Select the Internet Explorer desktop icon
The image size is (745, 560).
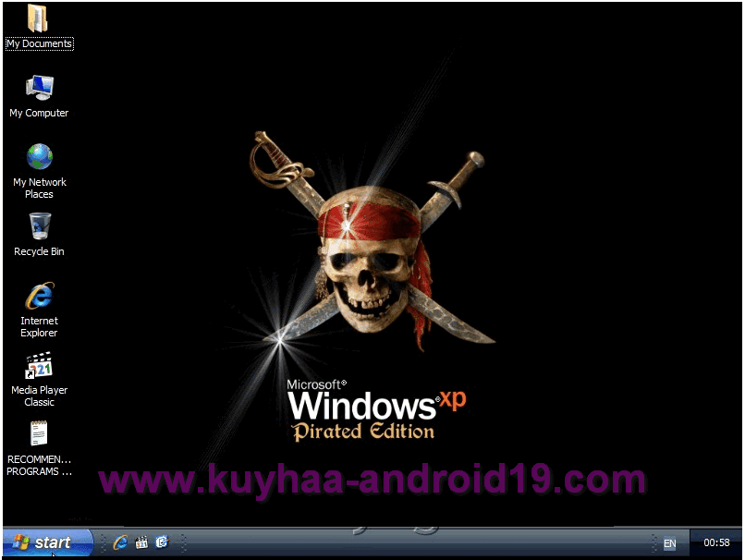(40, 296)
